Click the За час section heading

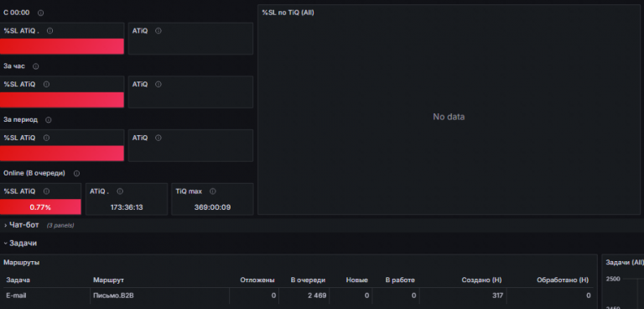coord(14,66)
